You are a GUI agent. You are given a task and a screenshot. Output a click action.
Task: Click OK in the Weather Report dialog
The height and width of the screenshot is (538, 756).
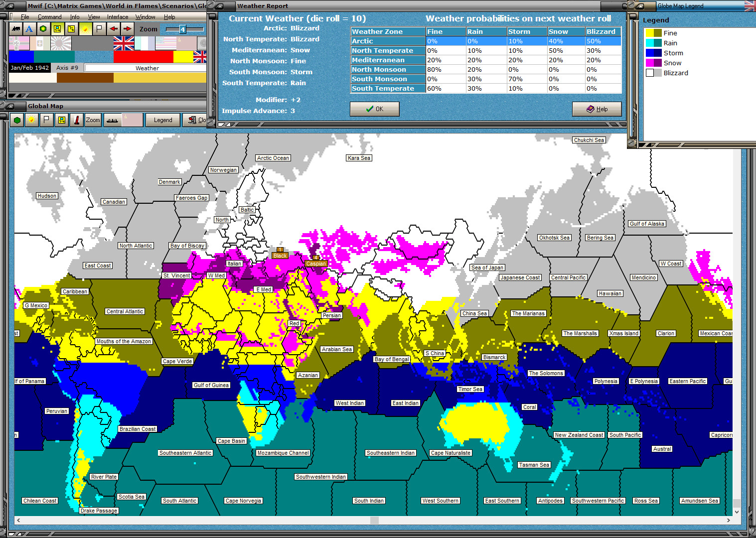click(375, 109)
